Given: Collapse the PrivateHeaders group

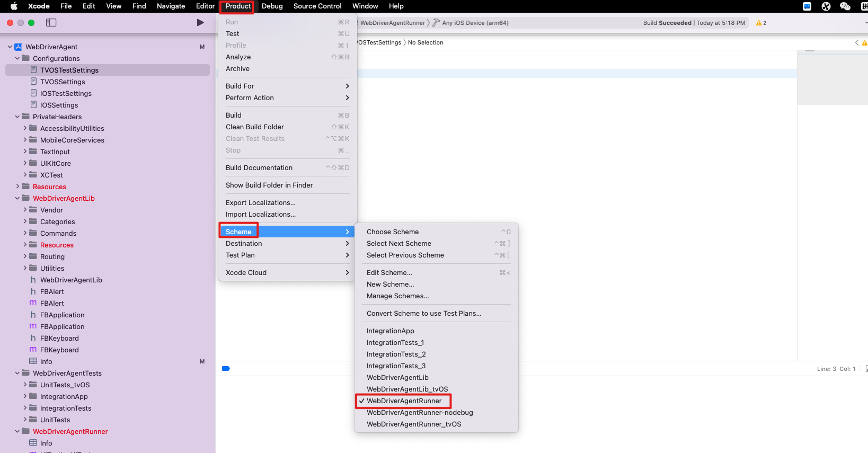Looking at the screenshot, I should pyautogui.click(x=17, y=117).
